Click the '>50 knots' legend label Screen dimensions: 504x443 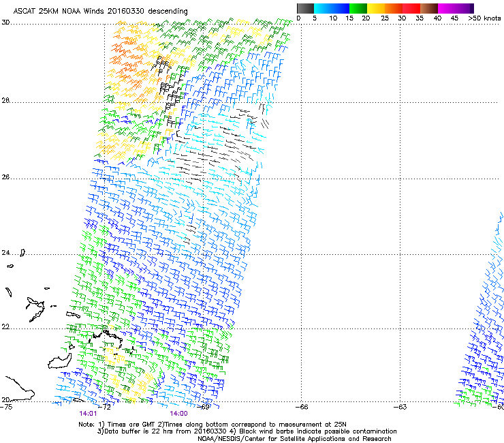coord(484,18)
